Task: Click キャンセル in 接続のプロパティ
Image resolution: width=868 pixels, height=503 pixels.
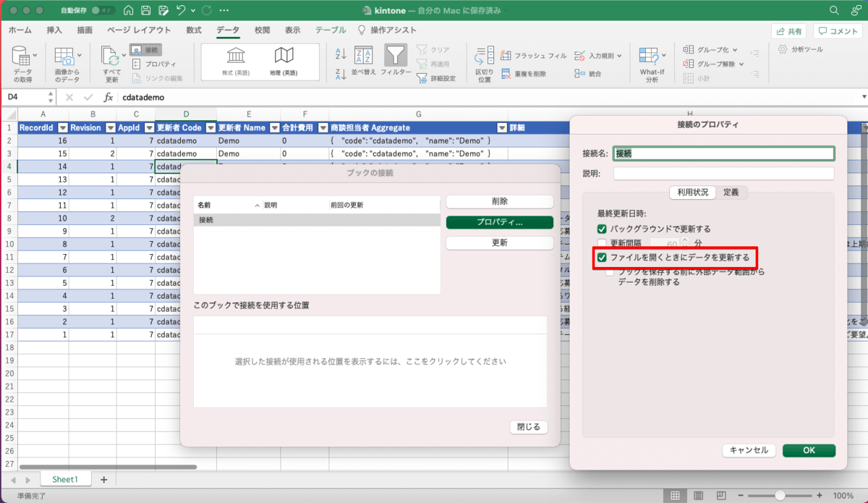Action: pos(749,450)
